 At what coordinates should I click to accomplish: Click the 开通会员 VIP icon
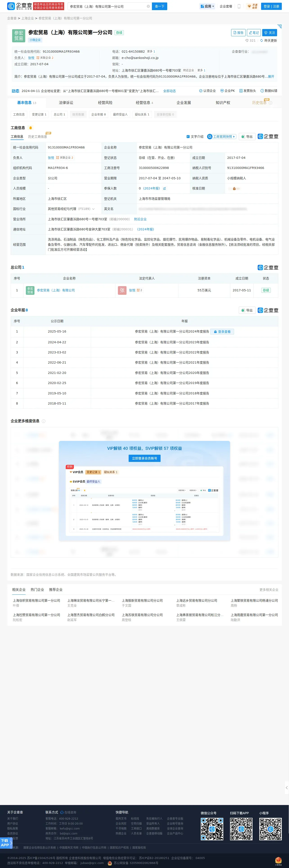(252, 6)
